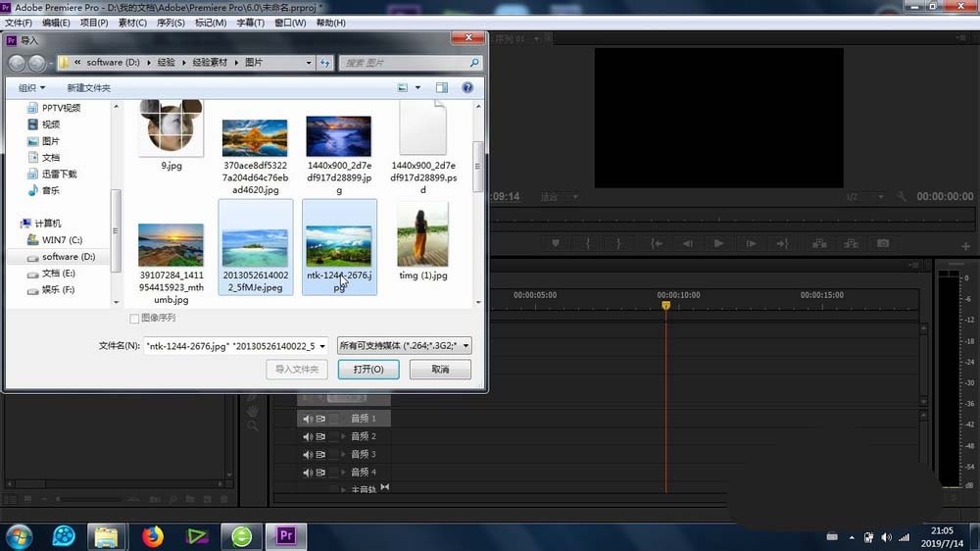Click the 打开(O) button
This screenshot has width=980, height=551.
(x=368, y=370)
